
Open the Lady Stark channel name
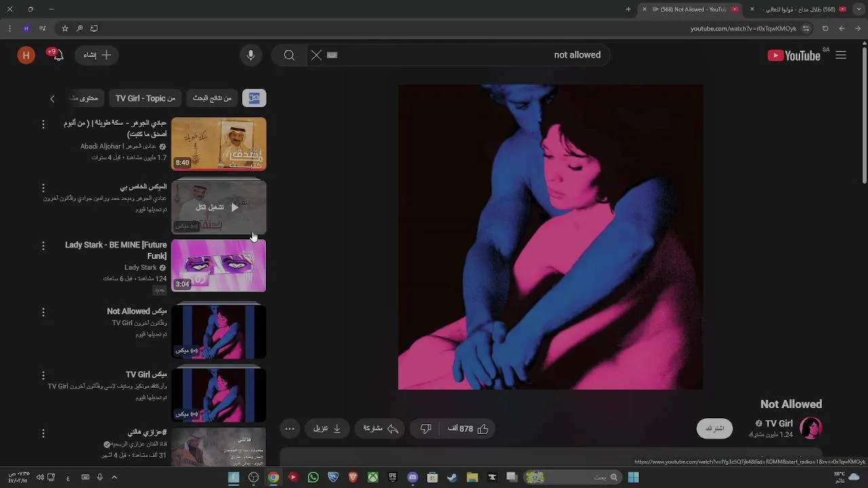[140, 268]
